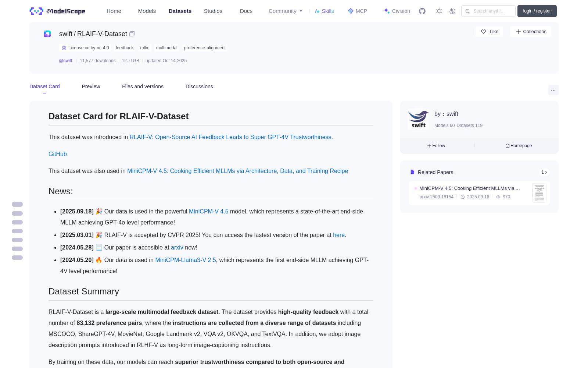Click the License:cc-by-nc-4.0 tag
The height and width of the screenshot is (368, 588).
point(85,48)
